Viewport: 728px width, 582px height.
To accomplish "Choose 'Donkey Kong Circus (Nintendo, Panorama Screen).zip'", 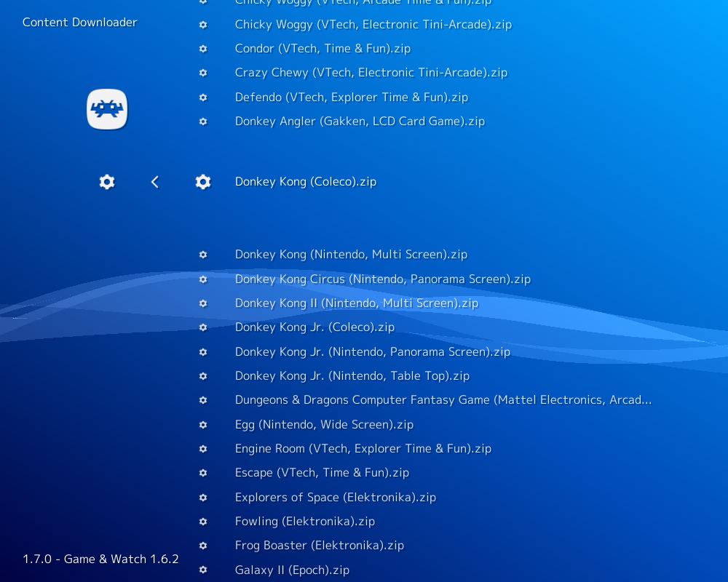I will 383,279.
